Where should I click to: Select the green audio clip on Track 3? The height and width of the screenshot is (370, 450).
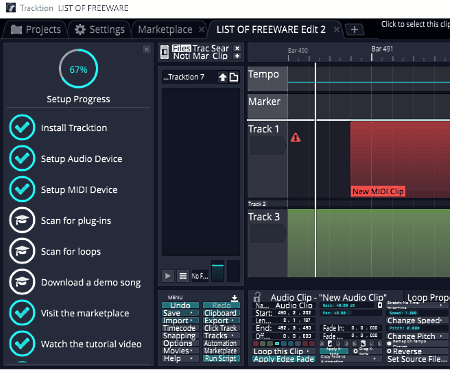coord(369,243)
